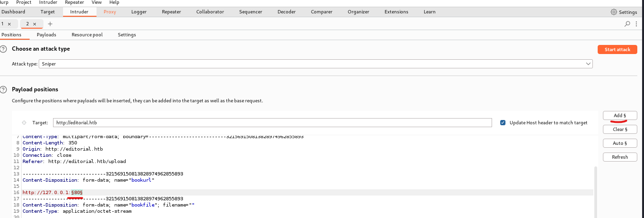Click the Add § button
This screenshot has width=644, height=218.
[x=620, y=116]
